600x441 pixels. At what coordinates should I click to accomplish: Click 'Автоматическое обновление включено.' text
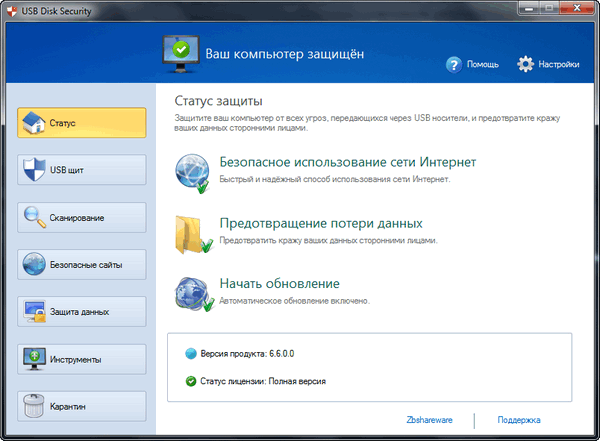point(295,301)
